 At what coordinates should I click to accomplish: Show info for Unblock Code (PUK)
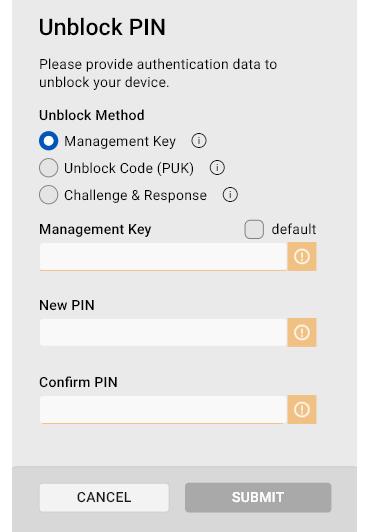217,168
